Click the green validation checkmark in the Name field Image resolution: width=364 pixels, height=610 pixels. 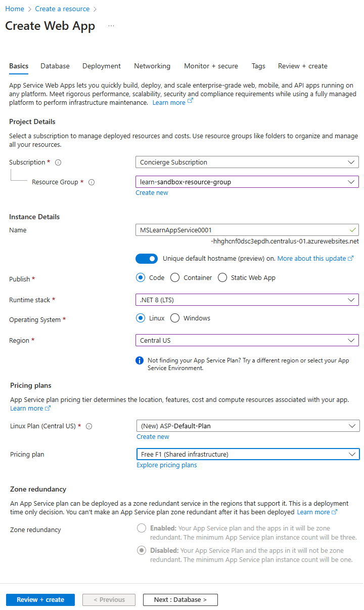352,230
